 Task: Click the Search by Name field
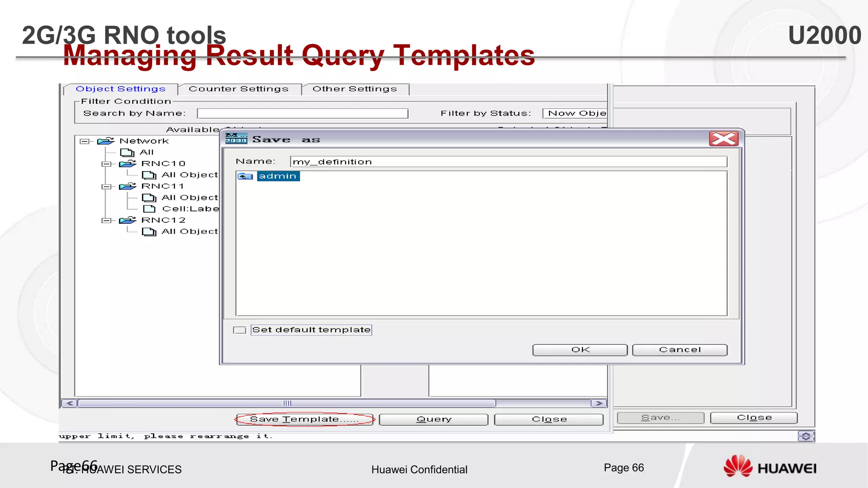point(303,114)
